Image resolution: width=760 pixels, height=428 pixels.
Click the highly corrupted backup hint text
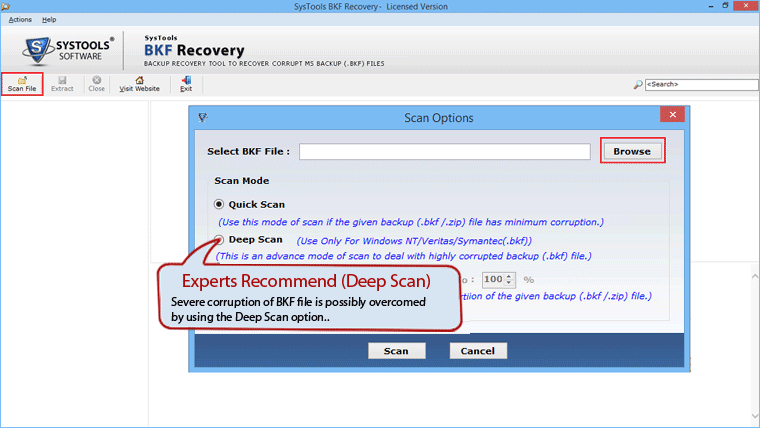403,256
